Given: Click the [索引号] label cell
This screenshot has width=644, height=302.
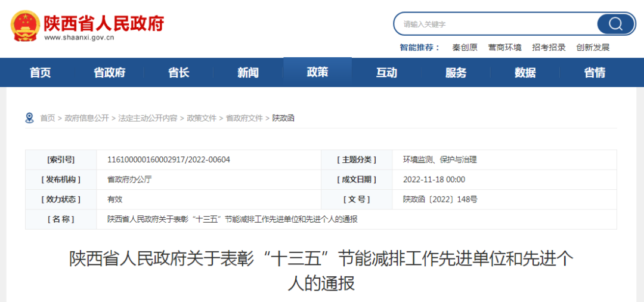Looking at the screenshot, I should coord(61,160).
